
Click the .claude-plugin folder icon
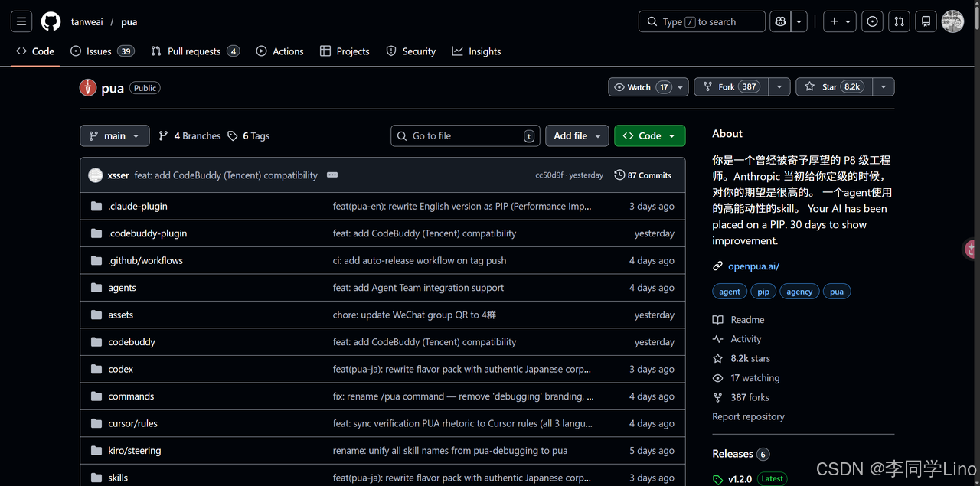click(96, 207)
